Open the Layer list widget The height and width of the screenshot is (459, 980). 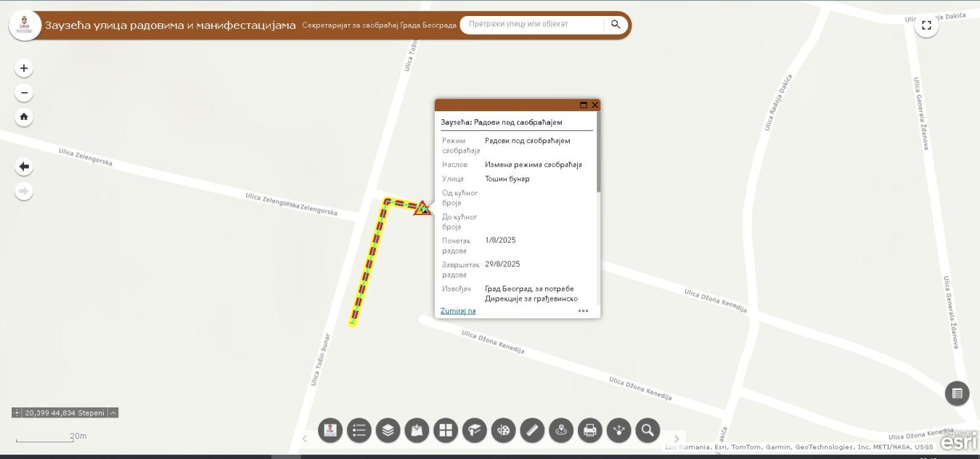coord(388,430)
